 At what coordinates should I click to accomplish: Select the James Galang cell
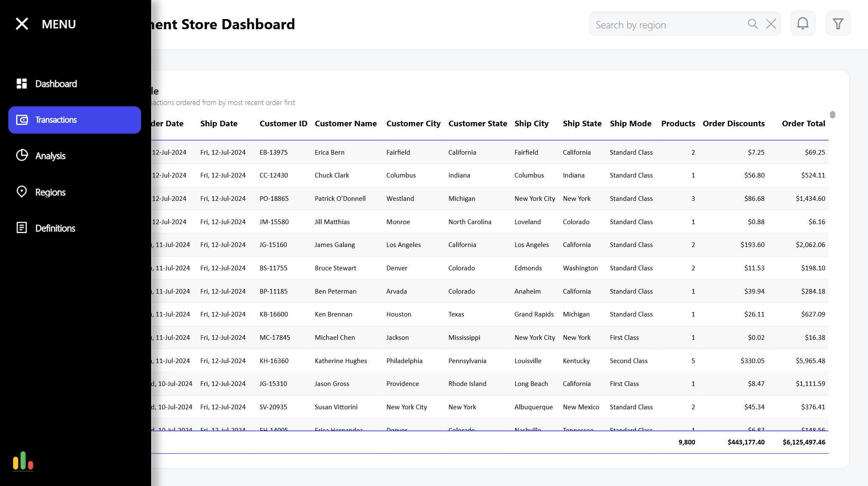[x=335, y=245]
